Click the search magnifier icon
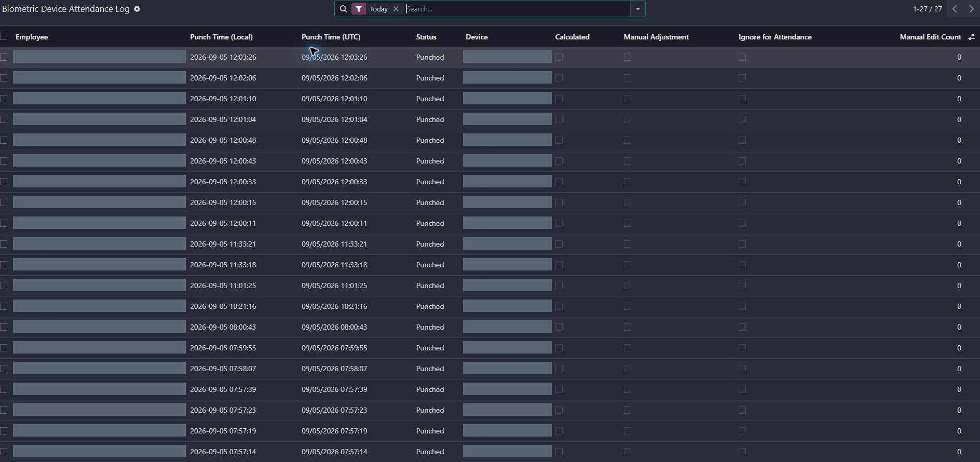Viewport: 980px width, 462px height. (x=343, y=9)
